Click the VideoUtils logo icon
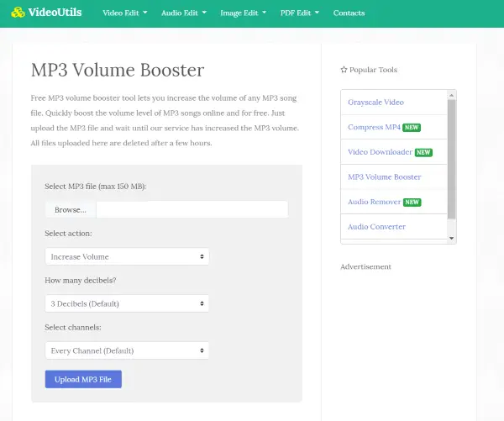Screen dimensions: 504x421 [x=18, y=13]
